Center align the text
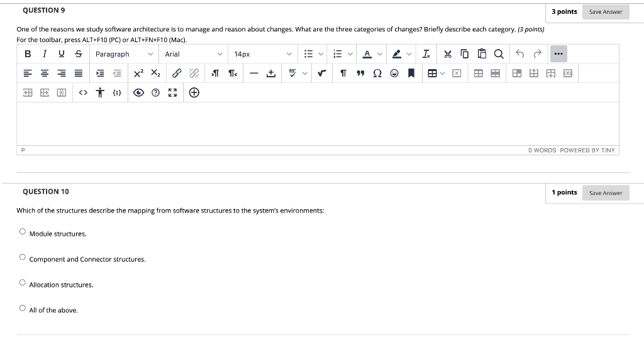 click(x=45, y=73)
